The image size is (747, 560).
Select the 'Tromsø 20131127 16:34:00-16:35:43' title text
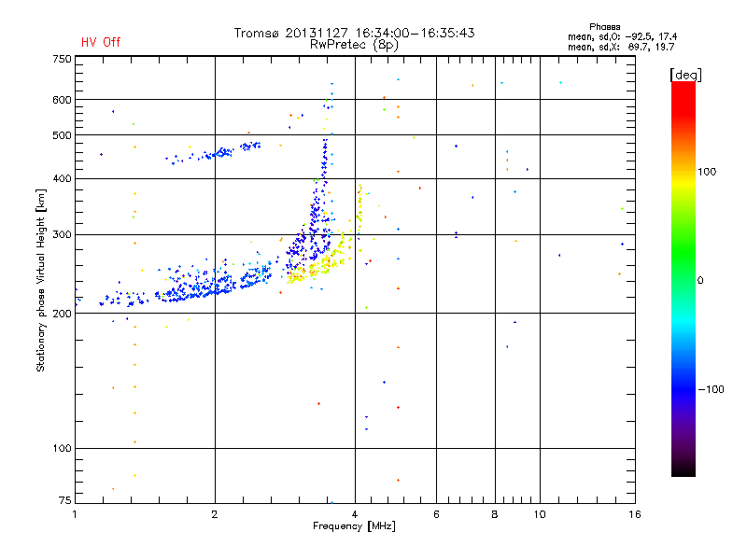pyautogui.click(x=354, y=33)
